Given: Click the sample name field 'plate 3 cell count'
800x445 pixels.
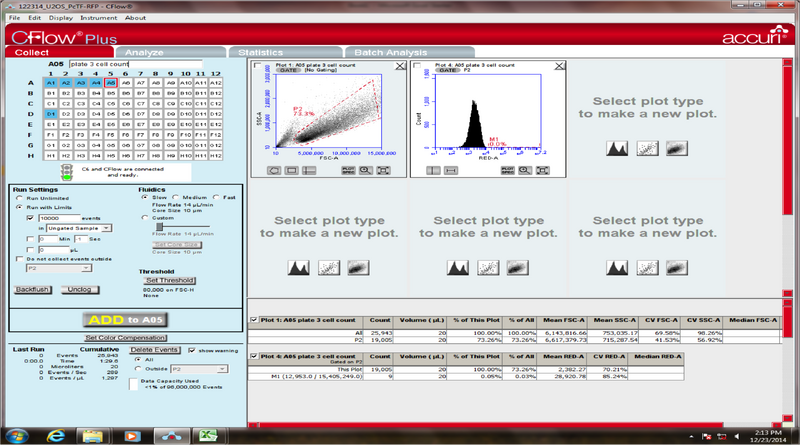Looking at the screenshot, I should point(136,64).
